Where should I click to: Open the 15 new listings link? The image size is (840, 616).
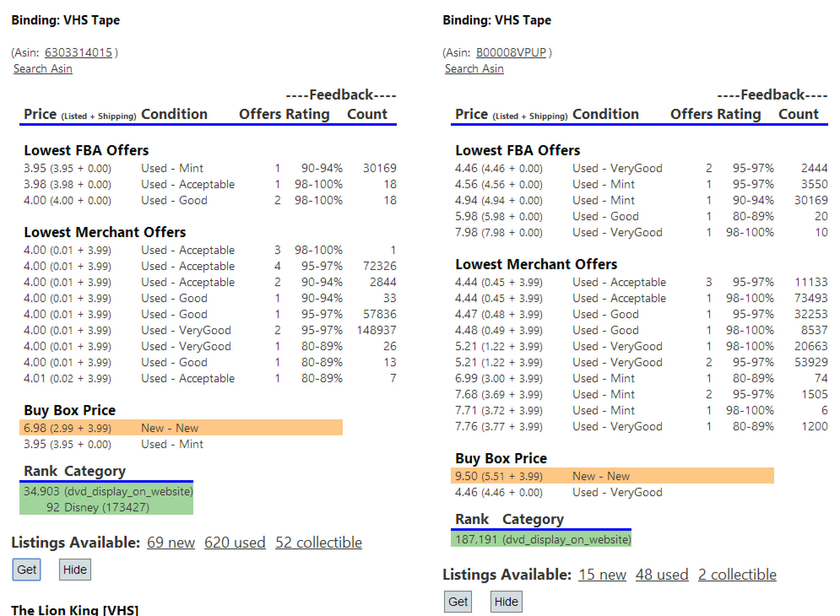pos(602,575)
